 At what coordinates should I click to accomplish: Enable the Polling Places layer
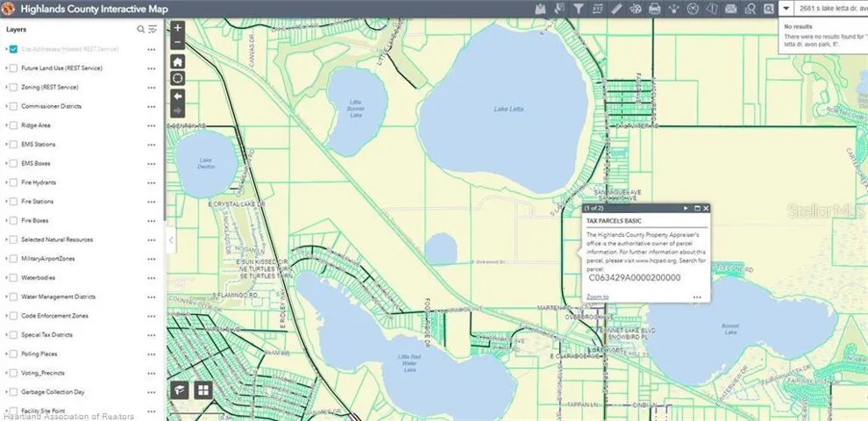click(14, 354)
